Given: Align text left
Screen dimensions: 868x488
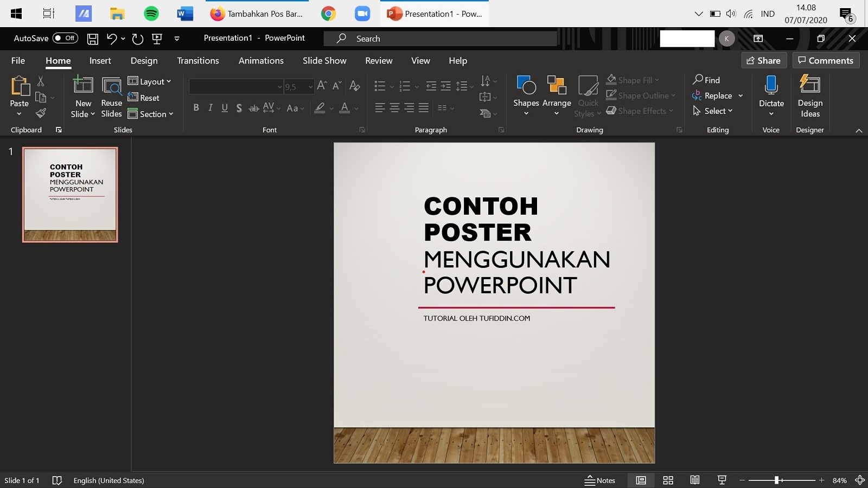Looking at the screenshot, I should (x=380, y=108).
